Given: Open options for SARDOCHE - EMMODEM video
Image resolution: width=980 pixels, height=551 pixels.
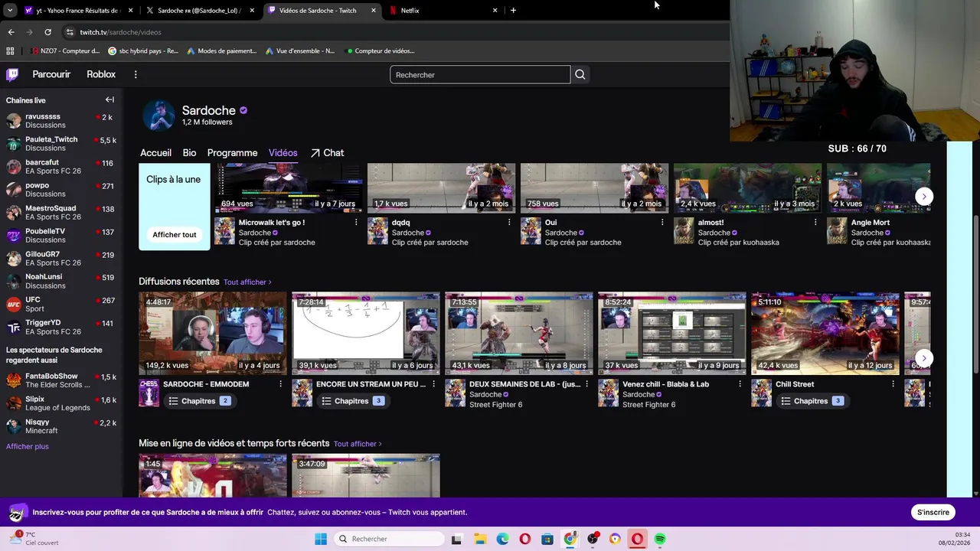Looking at the screenshot, I should point(280,384).
